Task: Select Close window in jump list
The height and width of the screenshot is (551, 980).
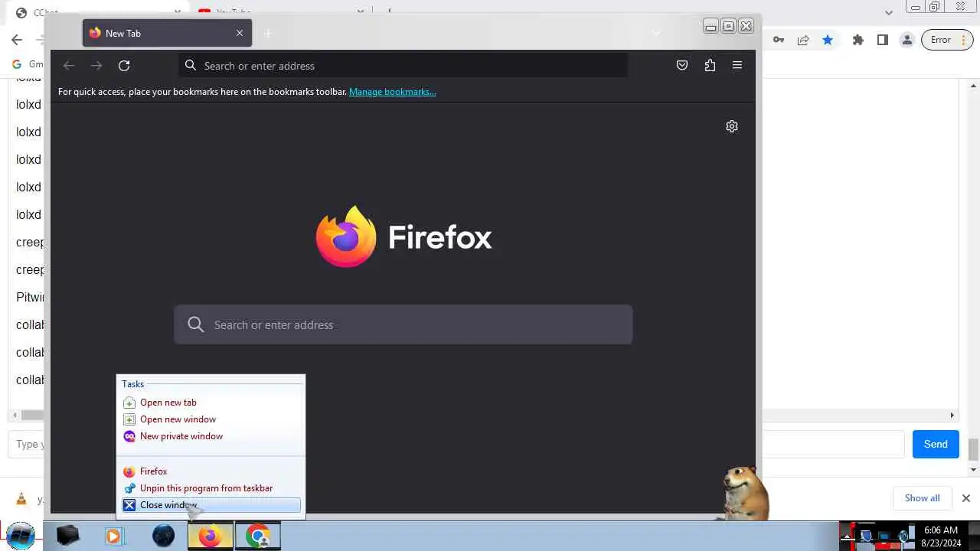Action: click(x=211, y=505)
